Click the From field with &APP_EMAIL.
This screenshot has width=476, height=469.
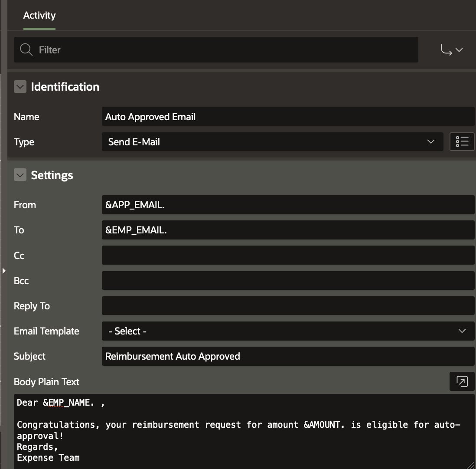pyautogui.click(x=288, y=205)
